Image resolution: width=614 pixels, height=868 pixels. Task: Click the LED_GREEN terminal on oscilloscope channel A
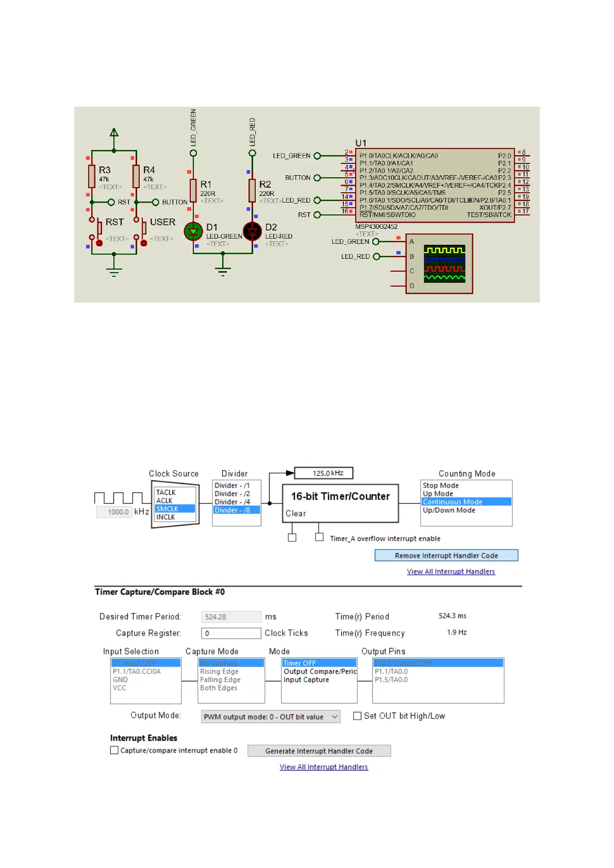(x=376, y=242)
